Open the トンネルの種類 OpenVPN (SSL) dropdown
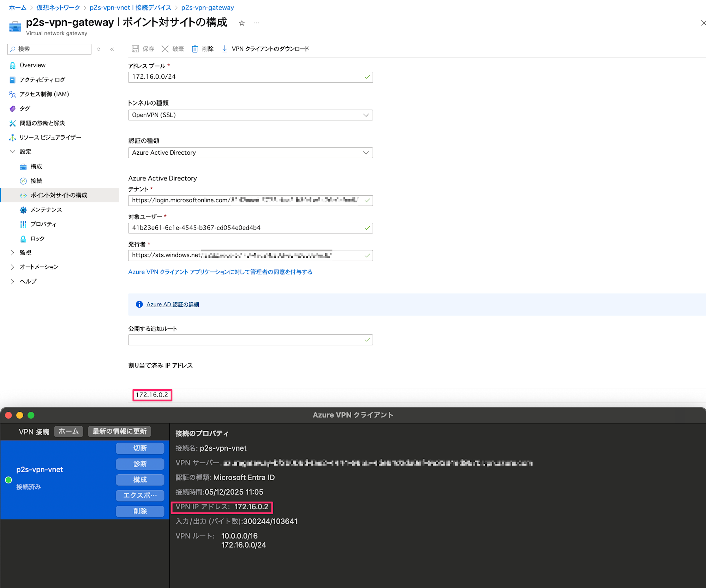 tap(250, 115)
